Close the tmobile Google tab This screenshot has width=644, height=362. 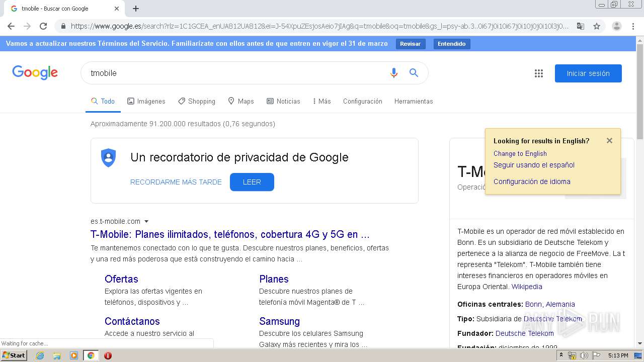117,9
